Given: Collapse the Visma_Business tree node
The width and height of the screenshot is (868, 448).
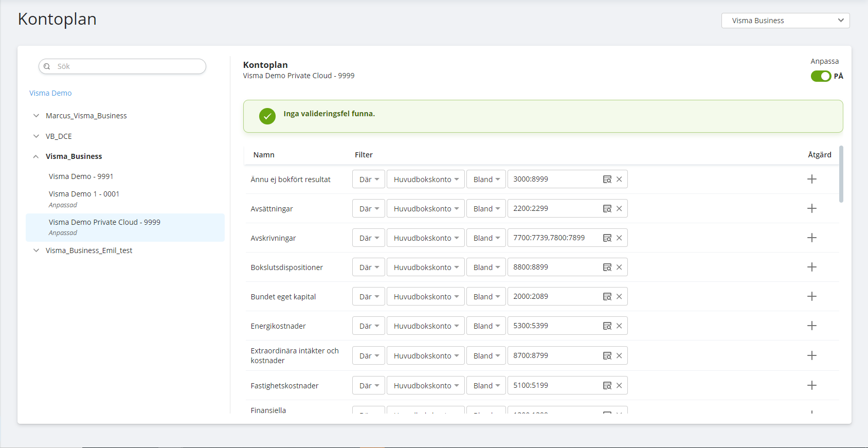Looking at the screenshot, I should (x=36, y=156).
